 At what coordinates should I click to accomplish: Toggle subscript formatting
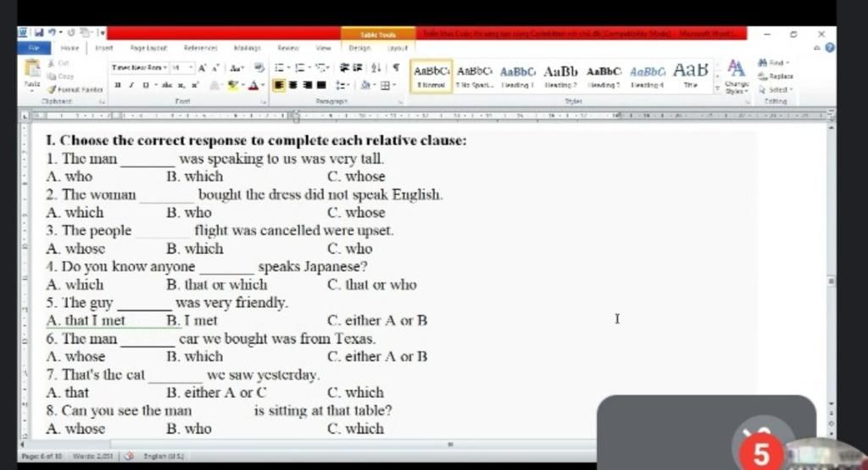tap(181, 86)
